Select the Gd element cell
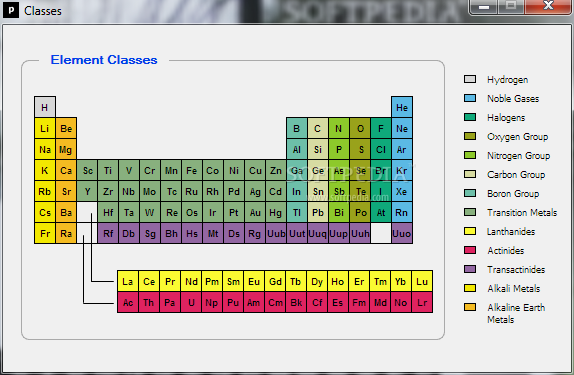 point(275,281)
